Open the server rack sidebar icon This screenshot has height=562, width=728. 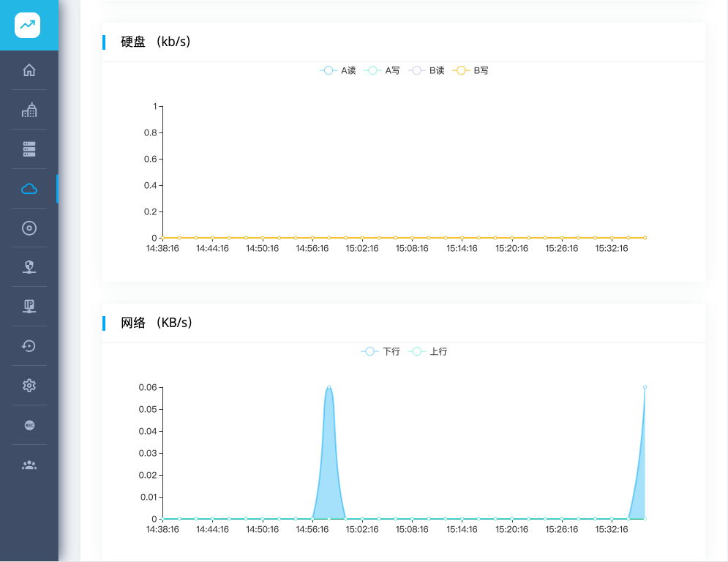pyautogui.click(x=29, y=149)
